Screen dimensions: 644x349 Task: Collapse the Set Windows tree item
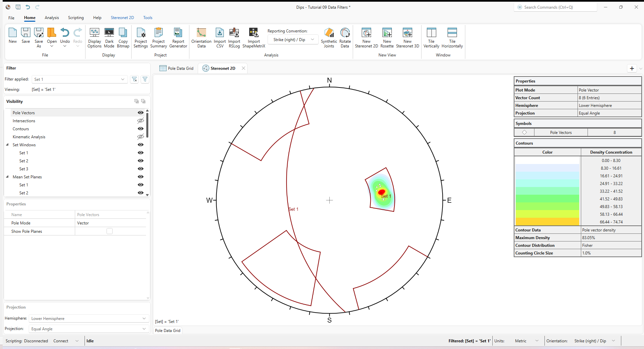tap(7, 145)
